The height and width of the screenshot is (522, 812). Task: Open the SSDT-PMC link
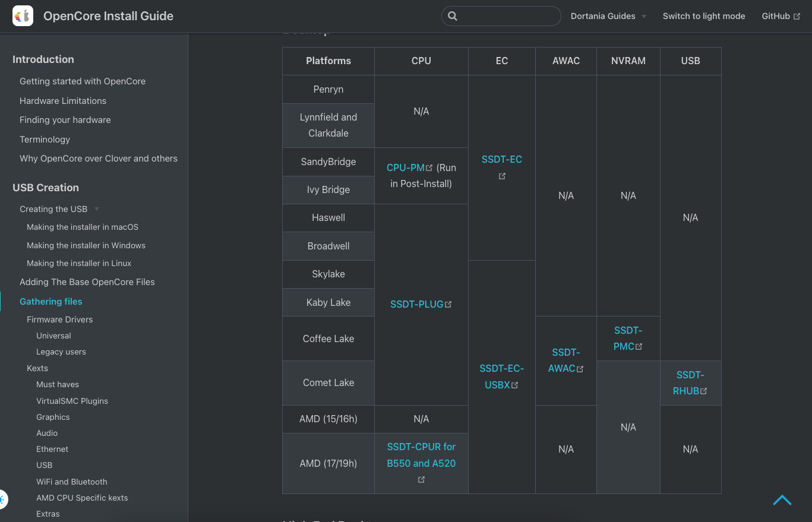(627, 338)
